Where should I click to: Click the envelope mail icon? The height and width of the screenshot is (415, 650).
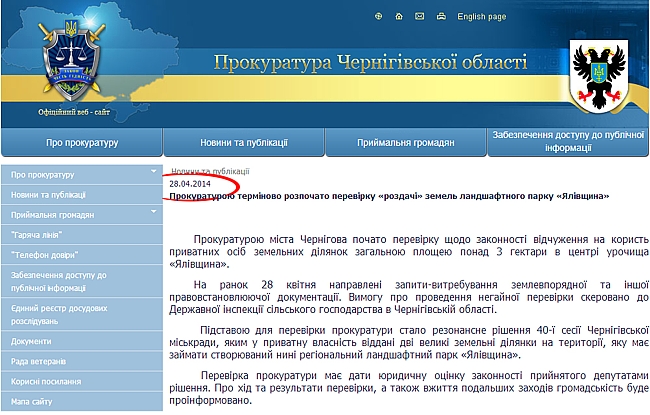(418, 17)
